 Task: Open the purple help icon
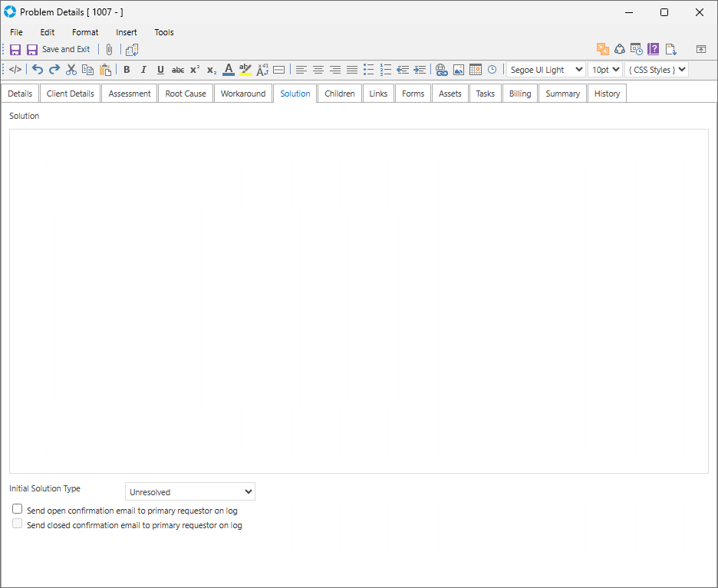click(654, 49)
